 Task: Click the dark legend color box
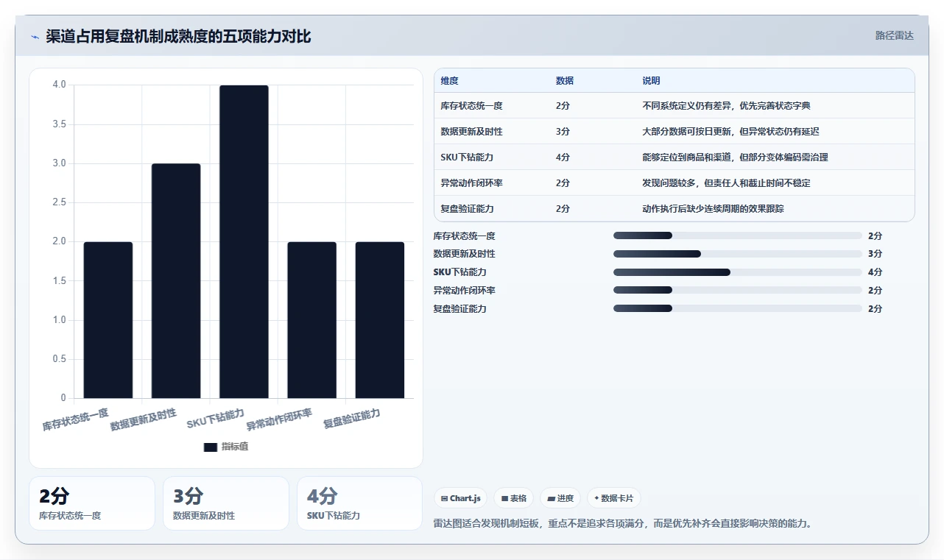(x=211, y=447)
